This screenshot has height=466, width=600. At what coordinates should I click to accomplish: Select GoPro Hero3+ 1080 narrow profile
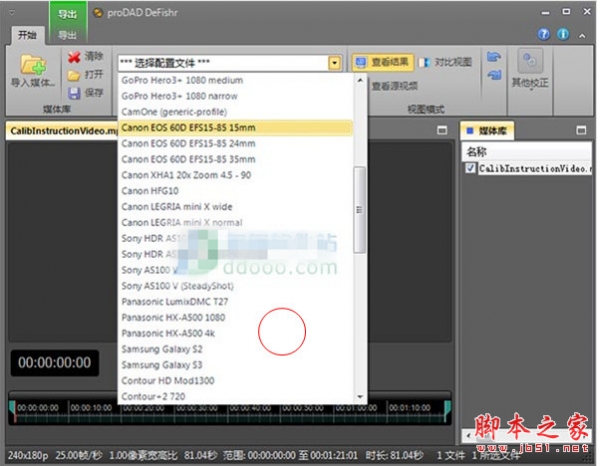click(x=235, y=96)
